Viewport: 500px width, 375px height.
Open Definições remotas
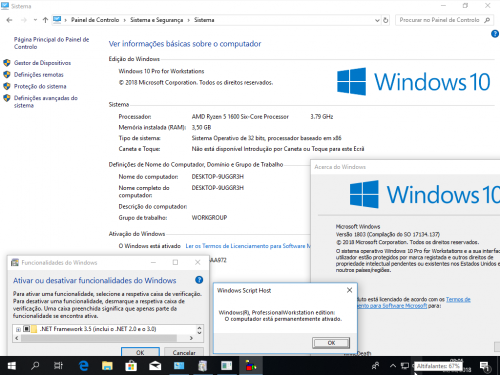[39, 74]
